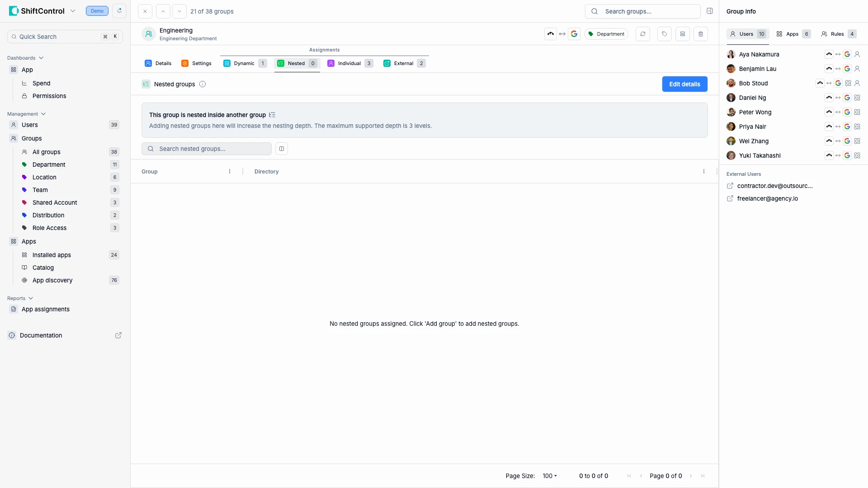Click the sync refresh icon in group toolbar
This screenshot has width=868, height=488.
(x=643, y=33)
